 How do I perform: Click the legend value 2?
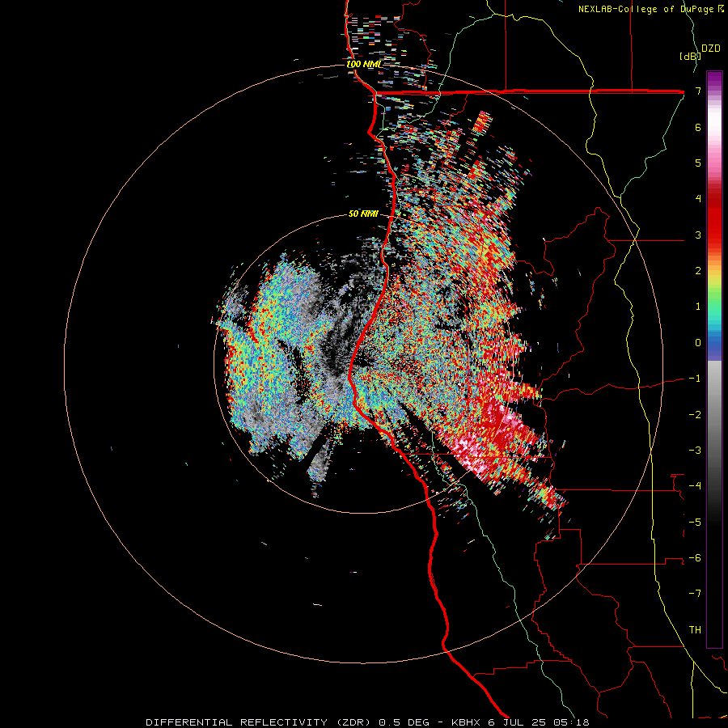click(x=698, y=271)
